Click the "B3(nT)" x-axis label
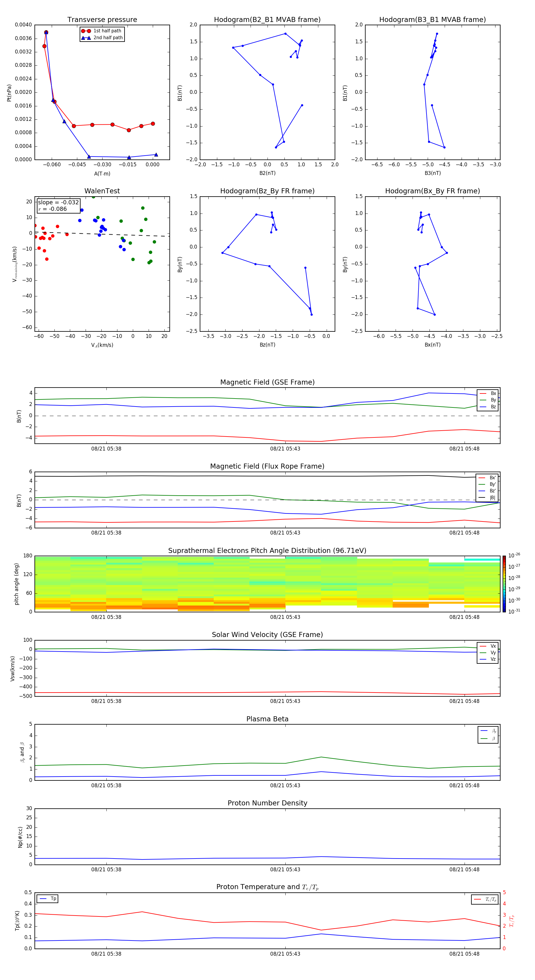Image resolution: width=535 pixels, height=980 pixels. coord(432,173)
